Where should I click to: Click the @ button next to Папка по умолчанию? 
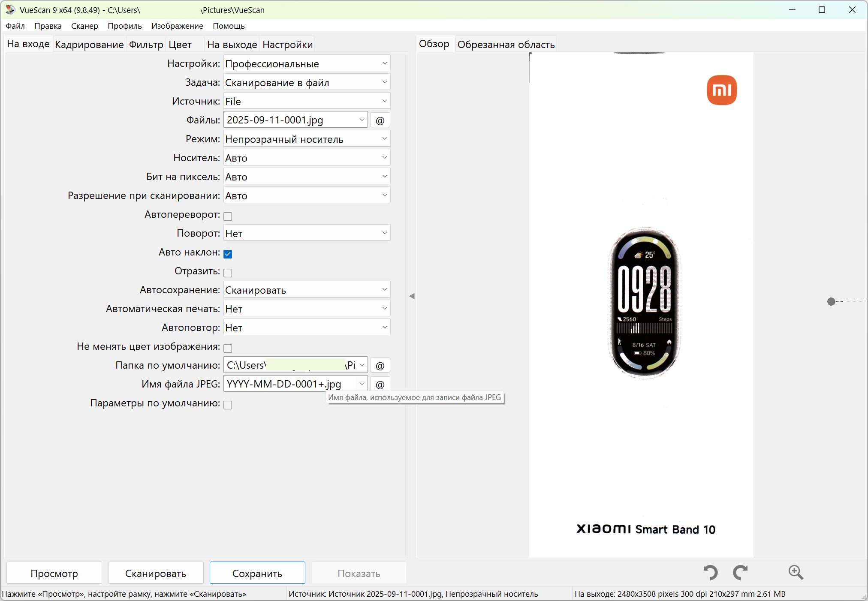point(380,366)
